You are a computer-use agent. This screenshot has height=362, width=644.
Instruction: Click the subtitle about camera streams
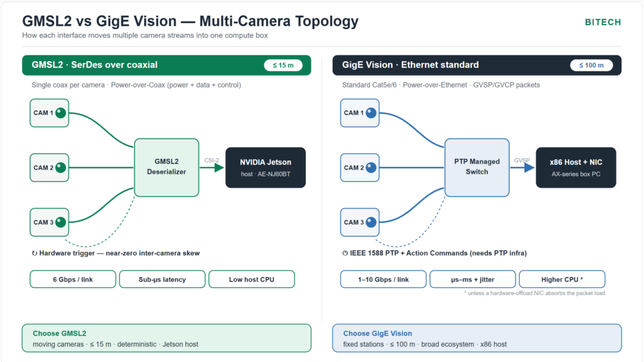(x=145, y=35)
